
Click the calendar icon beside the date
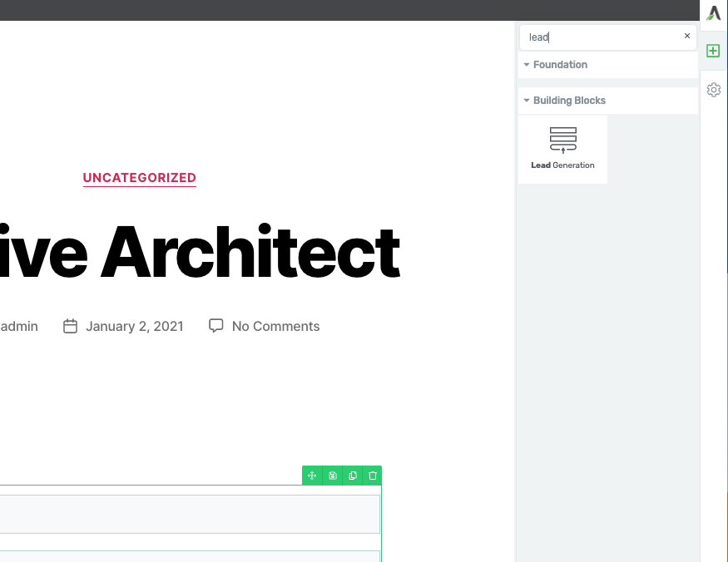[71, 326]
